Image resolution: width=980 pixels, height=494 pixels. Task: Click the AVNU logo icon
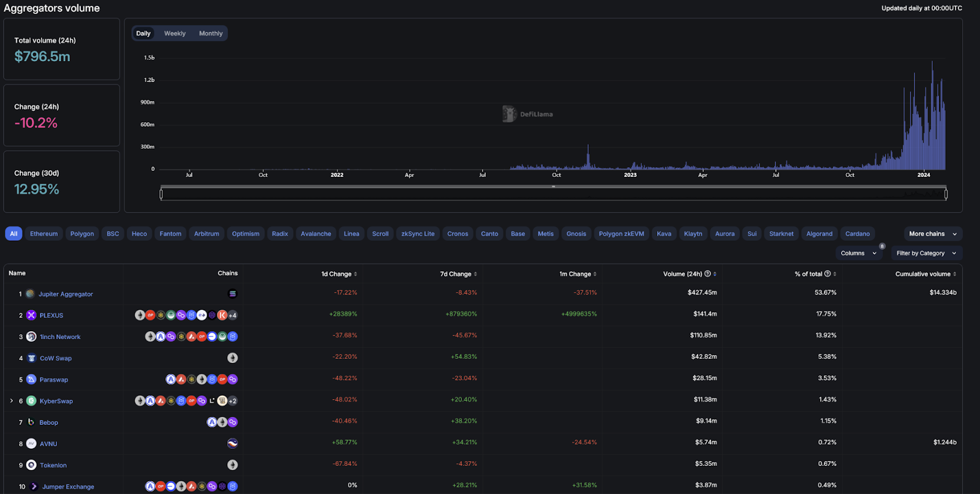click(31, 444)
